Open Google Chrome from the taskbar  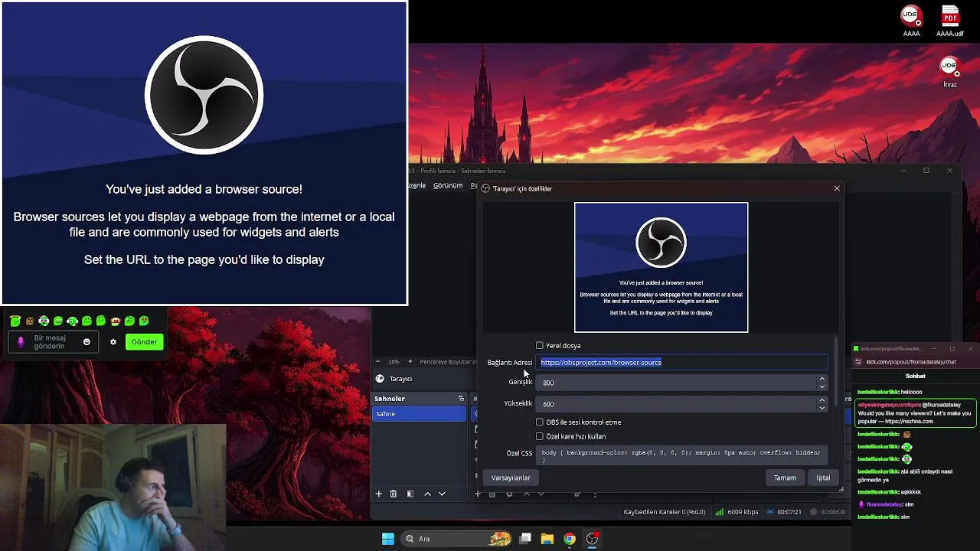coord(570,539)
